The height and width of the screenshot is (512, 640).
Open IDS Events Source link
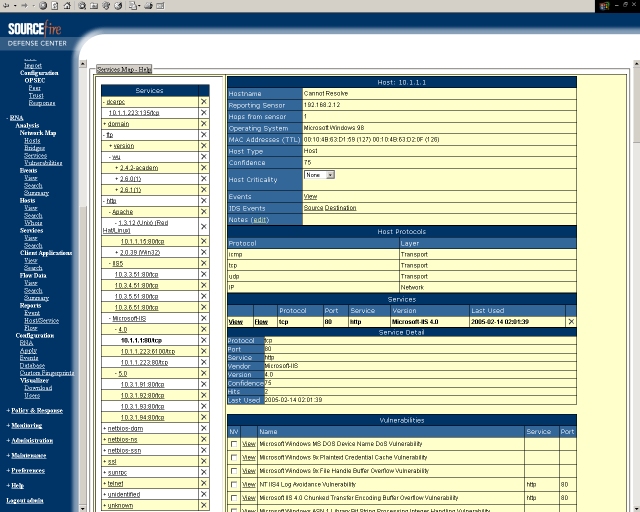[313, 208]
